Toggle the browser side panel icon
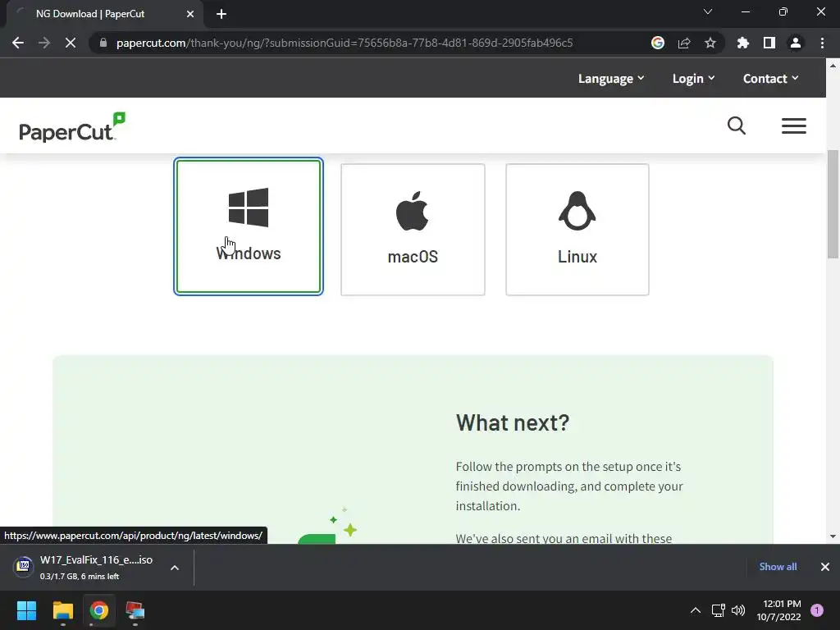The width and height of the screenshot is (840, 630). click(769, 43)
